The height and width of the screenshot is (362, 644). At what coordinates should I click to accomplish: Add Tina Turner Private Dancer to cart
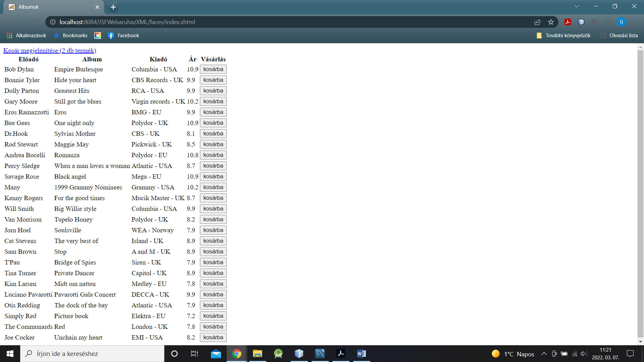tap(213, 273)
